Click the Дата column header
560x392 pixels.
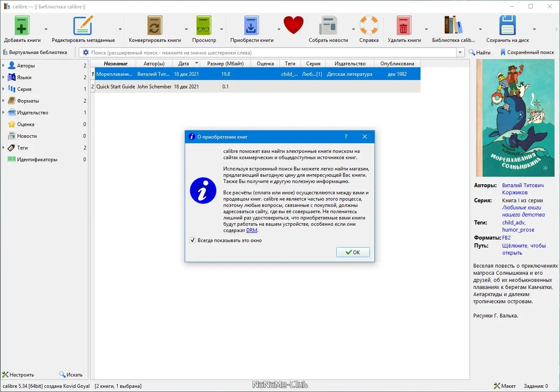pyautogui.click(x=186, y=64)
